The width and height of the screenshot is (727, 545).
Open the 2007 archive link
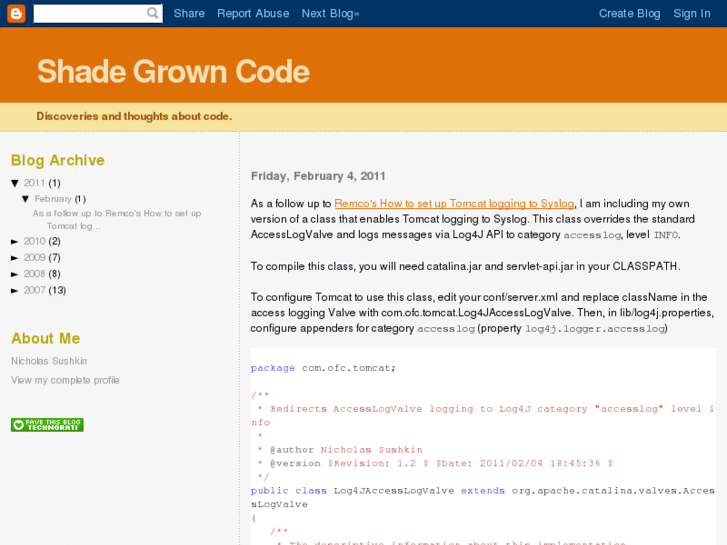coord(34,290)
